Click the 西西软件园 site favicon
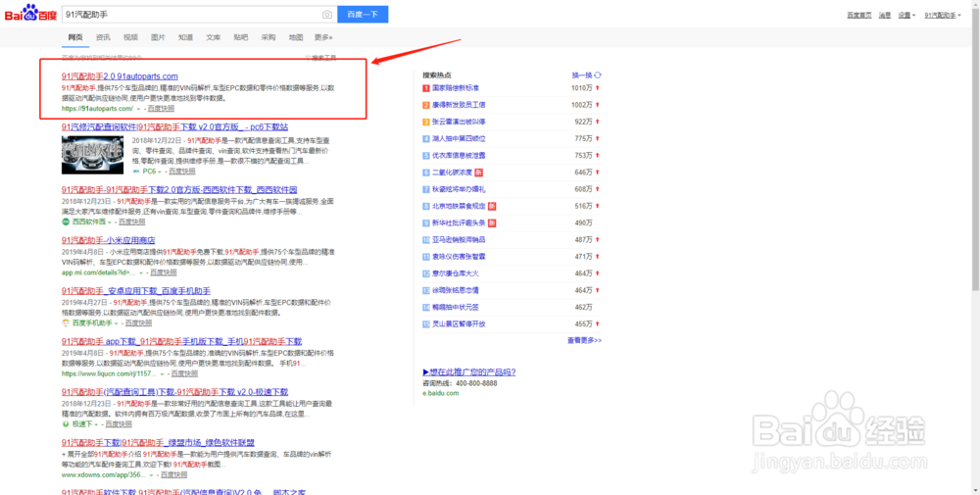Image resolution: width=980 pixels, height=495 pixels. [x=66, y=222]
